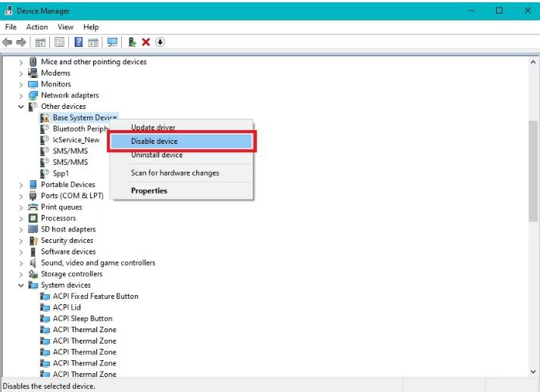Expand the Sound, video and game controllers node

[21, 263]
